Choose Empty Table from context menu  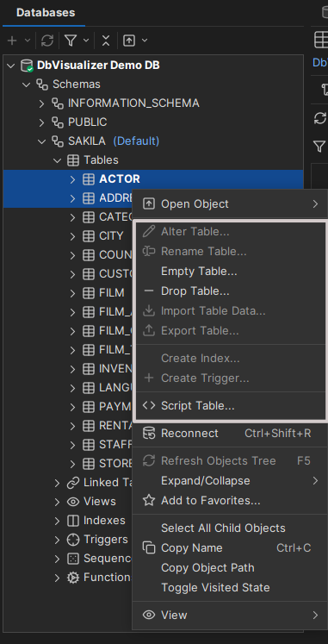point(231,272)
